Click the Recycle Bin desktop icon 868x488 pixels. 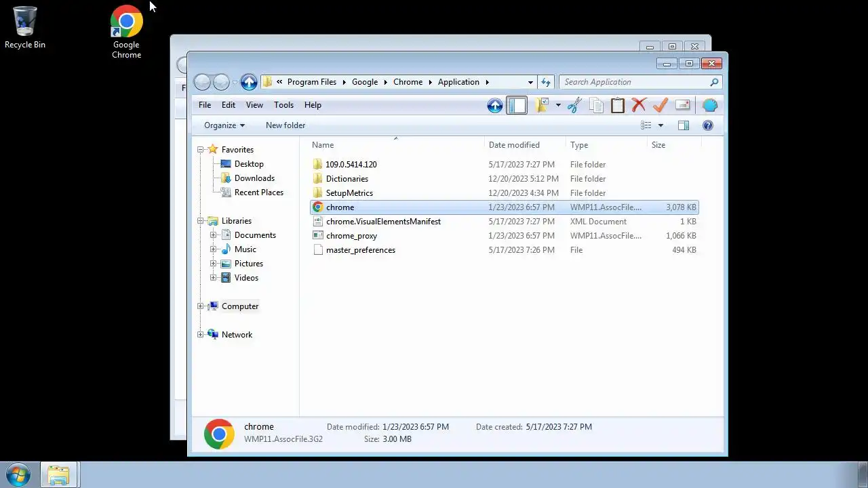click(25, 28)
